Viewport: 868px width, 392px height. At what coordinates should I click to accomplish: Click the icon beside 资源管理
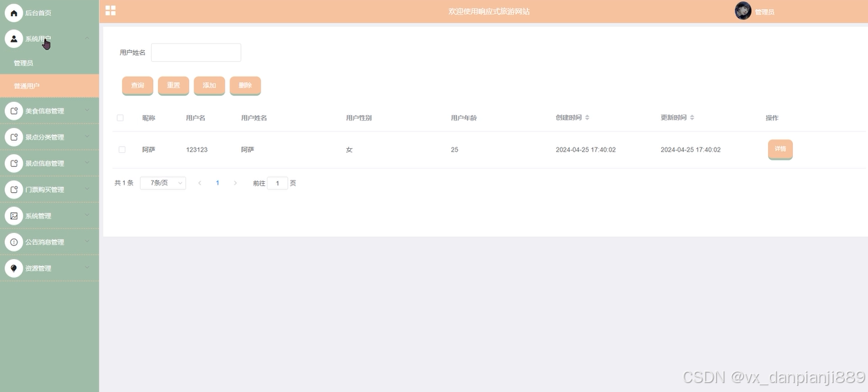point(14,268)
